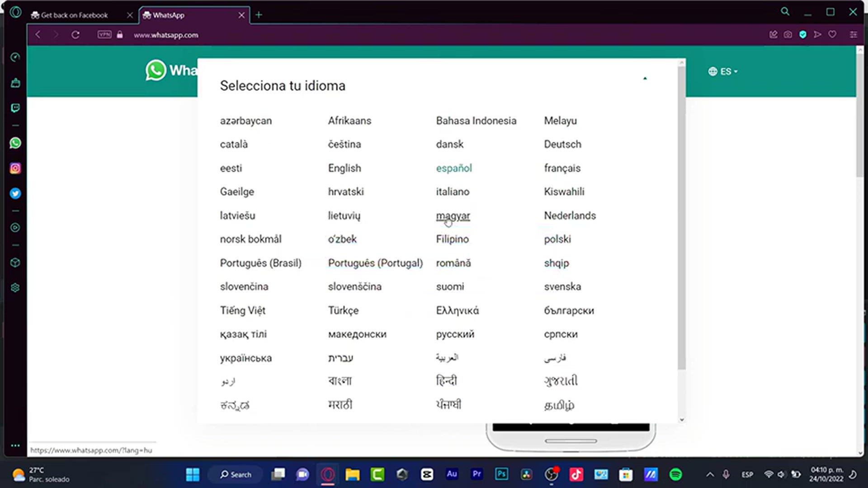Click the sidebar three-dots more button

coord(15,446)
